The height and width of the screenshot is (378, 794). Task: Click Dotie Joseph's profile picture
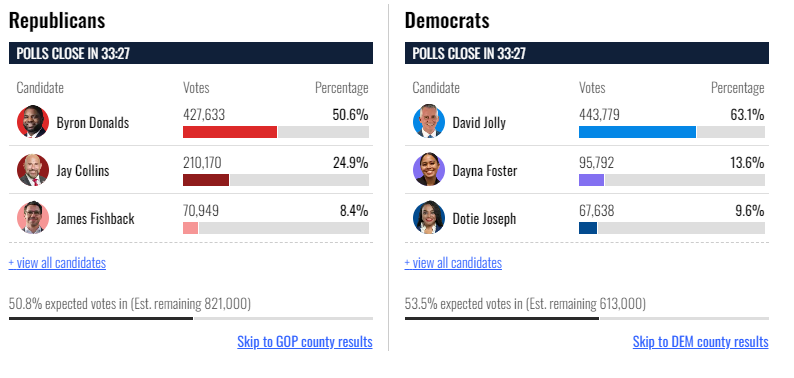(x=429, y=218)
